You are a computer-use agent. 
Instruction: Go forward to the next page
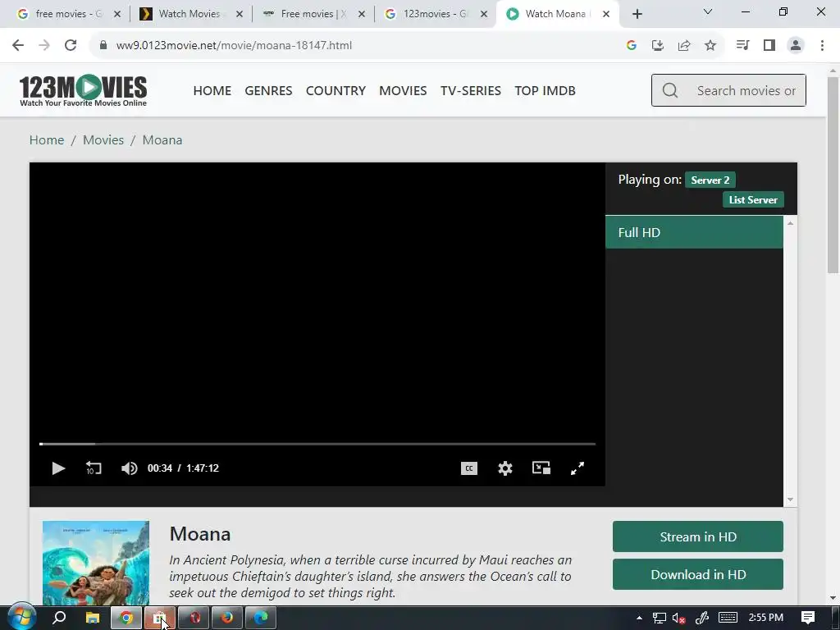[x=44, y=46]
